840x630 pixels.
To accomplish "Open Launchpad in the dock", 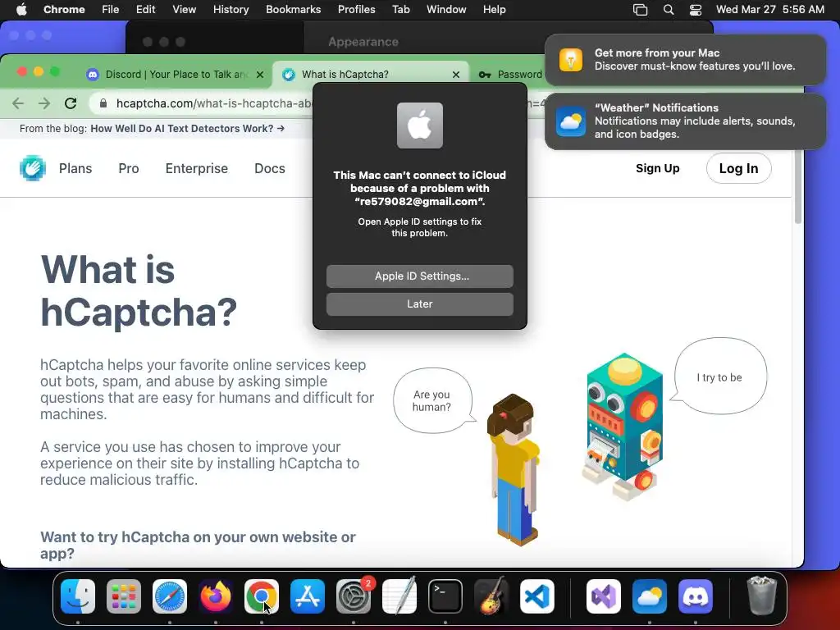I will pyautogui.click(x=124, y=596).
